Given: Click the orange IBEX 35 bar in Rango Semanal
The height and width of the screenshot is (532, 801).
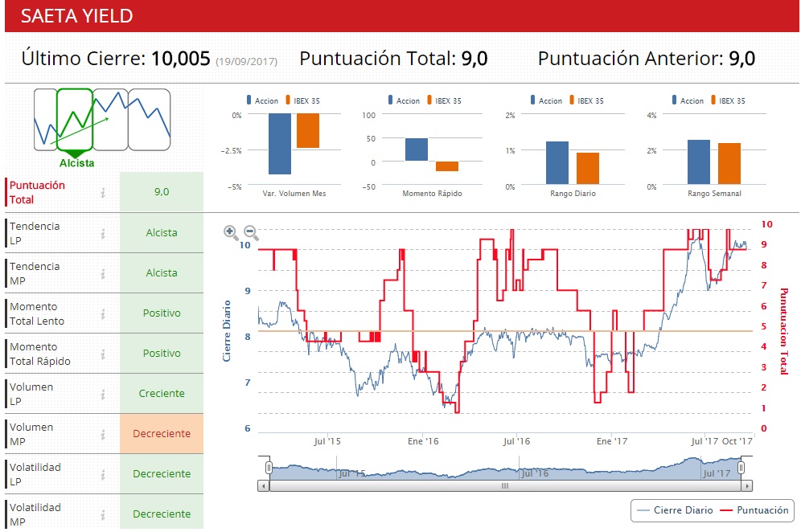Looking at the screenshot, I should (x=729, y=164).
